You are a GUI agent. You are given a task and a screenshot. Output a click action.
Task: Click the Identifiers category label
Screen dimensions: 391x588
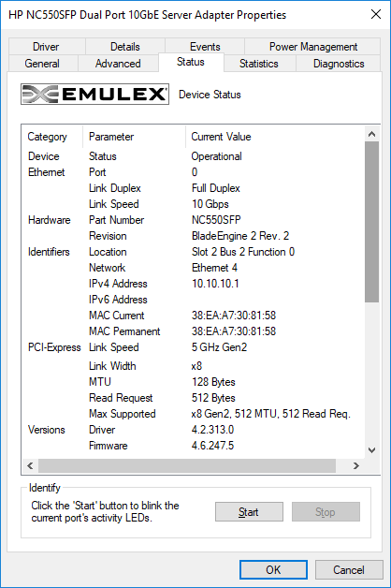point(49,252)
